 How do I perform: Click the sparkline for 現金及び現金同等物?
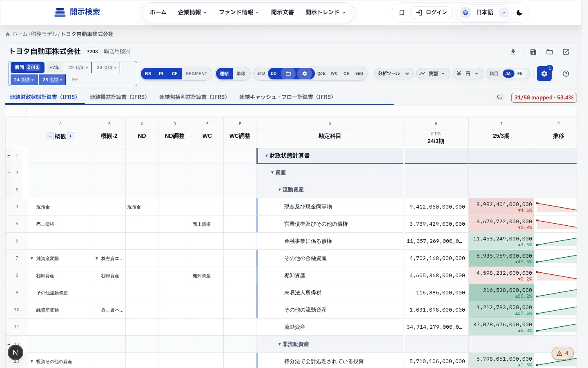click(556, 206)
